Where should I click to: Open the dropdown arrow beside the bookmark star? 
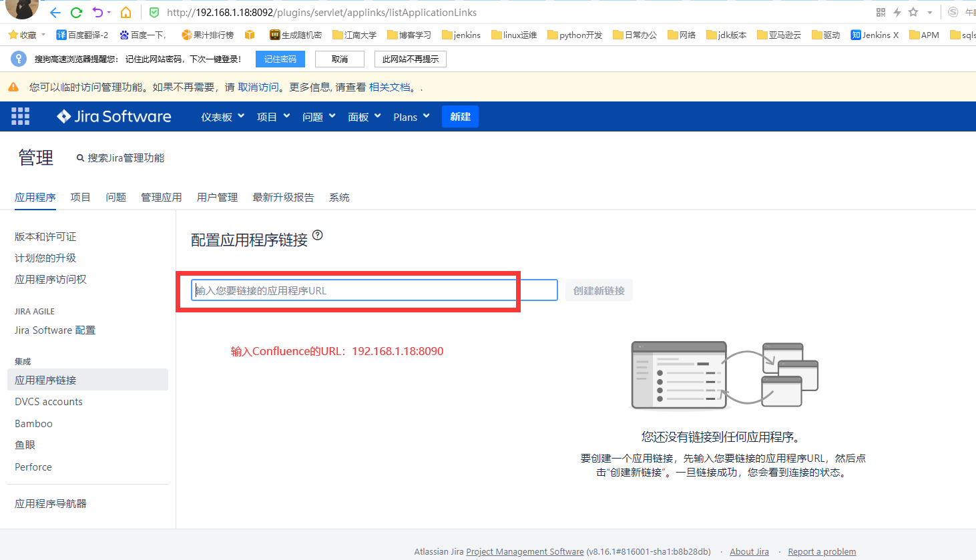930,13
